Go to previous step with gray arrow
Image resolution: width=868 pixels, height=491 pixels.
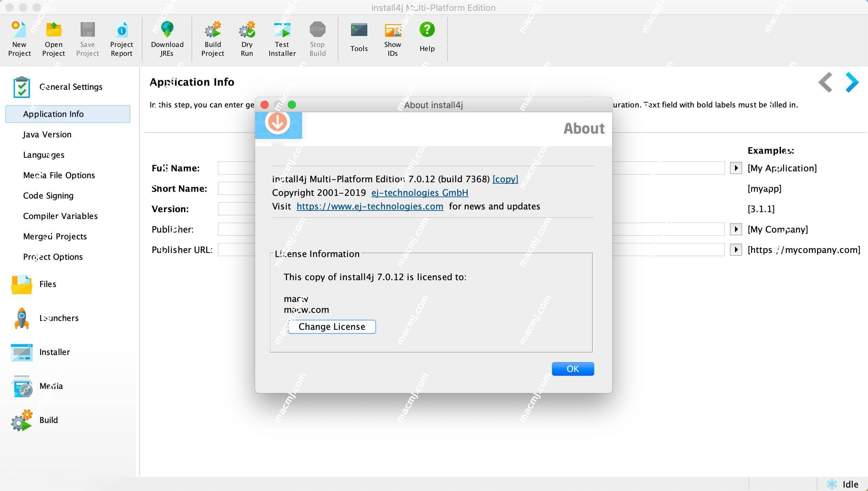(x=825, y=82)
